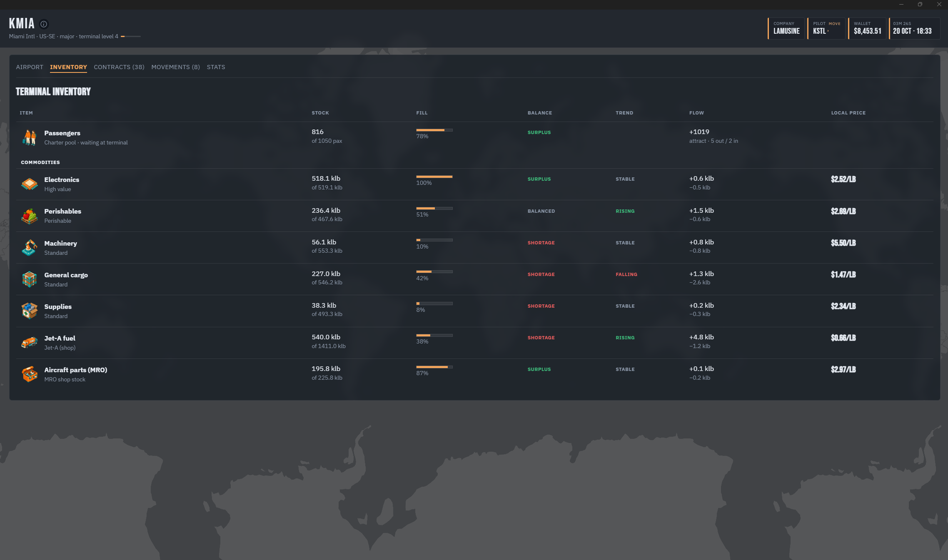The height and width of the screenshot is (560, 948).
Task: Select the Inventory tab
Action: coord(68,67)
